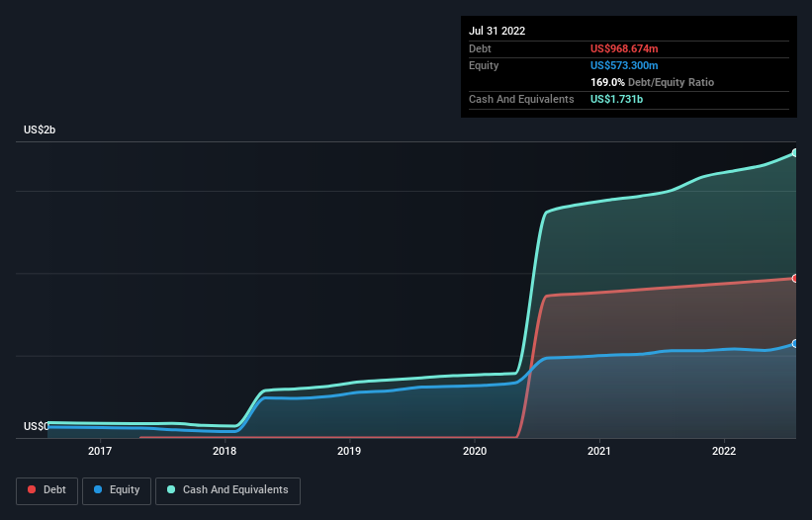This screenshot has height=520, width=812.
Task: Click the 169.0% Debt/Equity Ratio text
Action: click(x=652, y=82)
